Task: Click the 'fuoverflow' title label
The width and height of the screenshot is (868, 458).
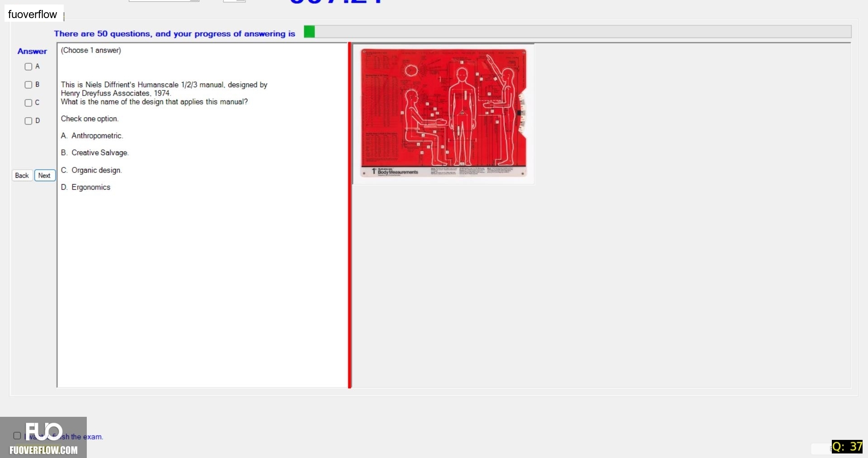Action: [33, 14]
